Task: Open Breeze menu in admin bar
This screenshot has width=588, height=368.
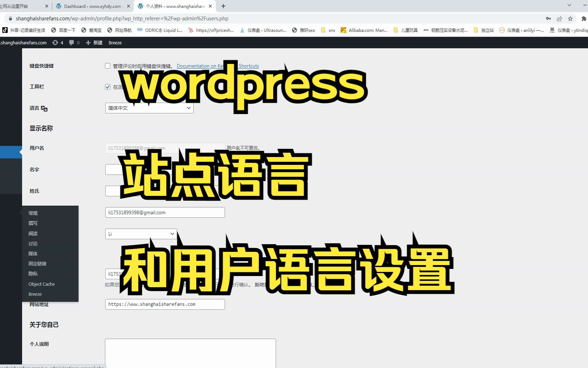Action: point(115,43)
